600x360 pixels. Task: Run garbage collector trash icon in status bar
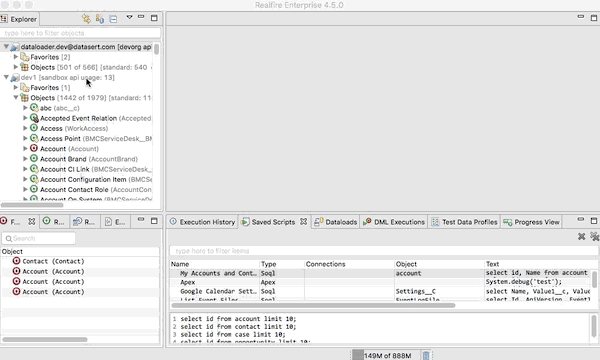tap(426, 355)
